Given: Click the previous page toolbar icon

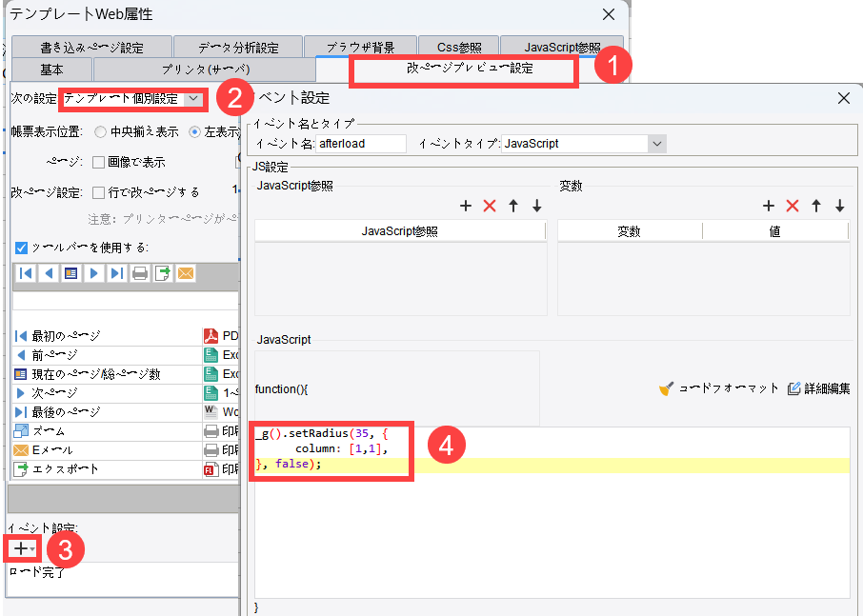Looking at the screenshot, I should click(x=49, y=273).
